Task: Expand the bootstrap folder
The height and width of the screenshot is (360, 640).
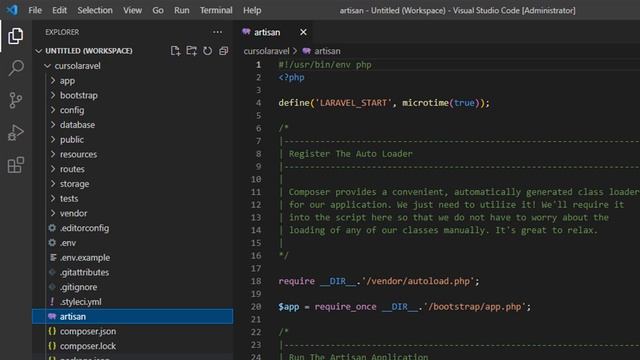Action: point(53,95)
